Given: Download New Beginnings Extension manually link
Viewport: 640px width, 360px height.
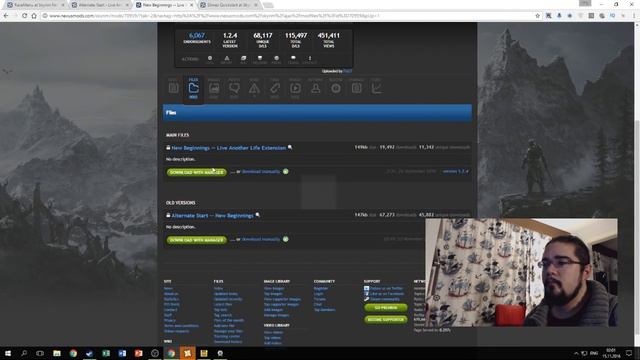Looking at the screenshot, I should click(x=261, y=171).
